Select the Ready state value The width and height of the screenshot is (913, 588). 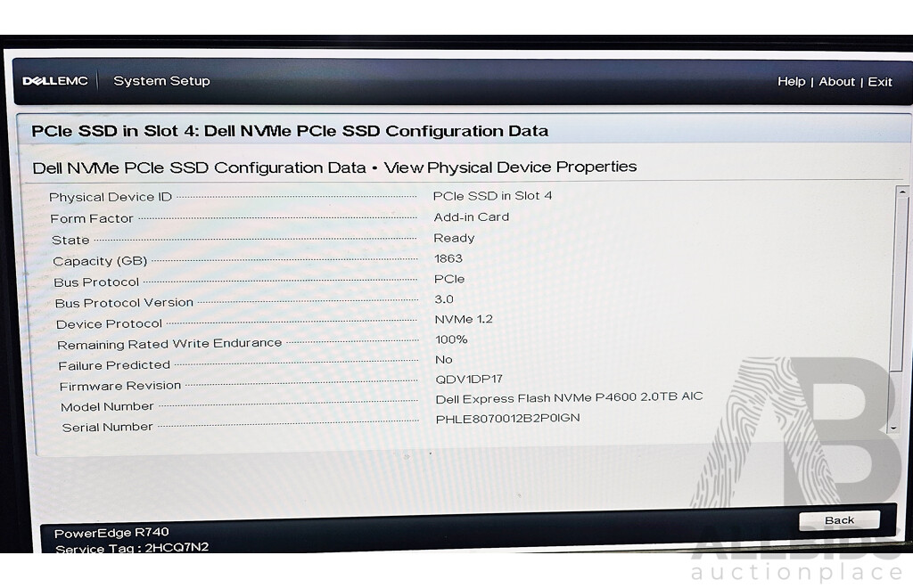pos(454,238)
